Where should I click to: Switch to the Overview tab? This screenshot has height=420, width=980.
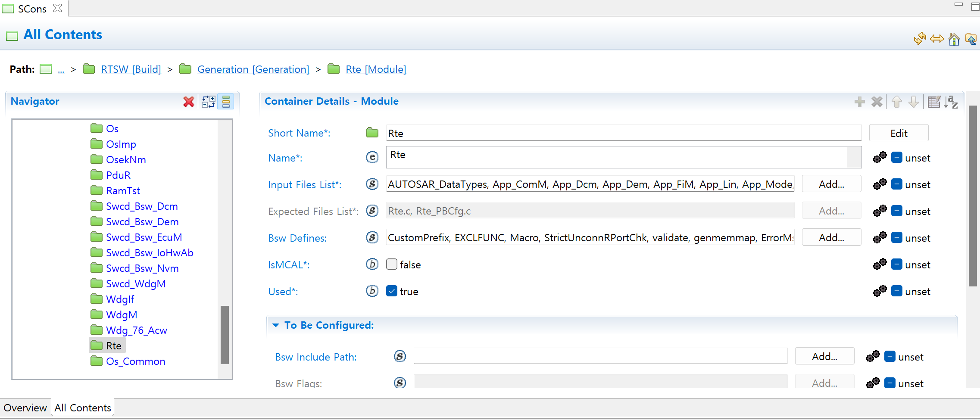pos(25,408)
